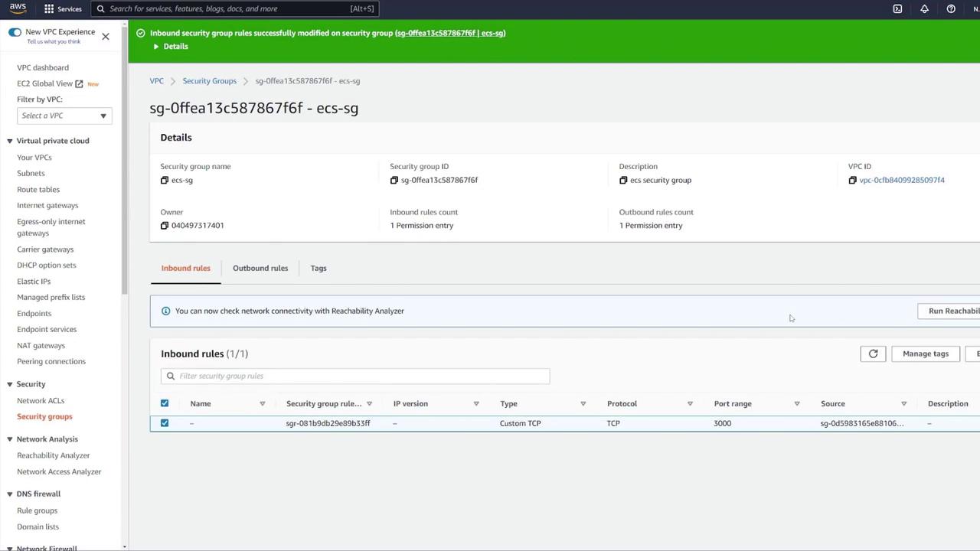Collapse the Virtual private cloud section

click(x=10, y=141)
